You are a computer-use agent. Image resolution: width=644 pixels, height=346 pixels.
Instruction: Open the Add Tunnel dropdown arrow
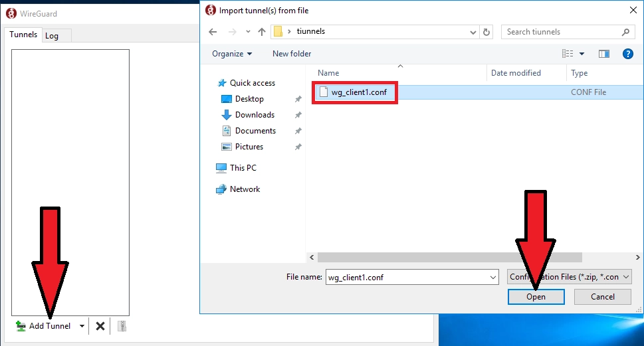[x=82, y=326]
